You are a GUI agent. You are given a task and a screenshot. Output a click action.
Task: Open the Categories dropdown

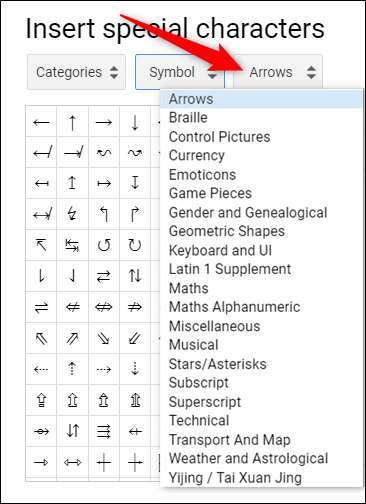coord(76,72)
